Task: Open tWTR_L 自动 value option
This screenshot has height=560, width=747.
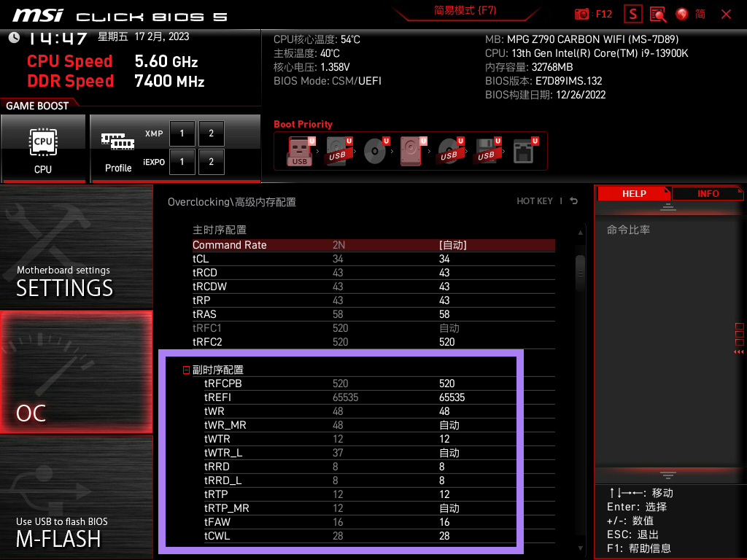Action: tap(449, 452)
